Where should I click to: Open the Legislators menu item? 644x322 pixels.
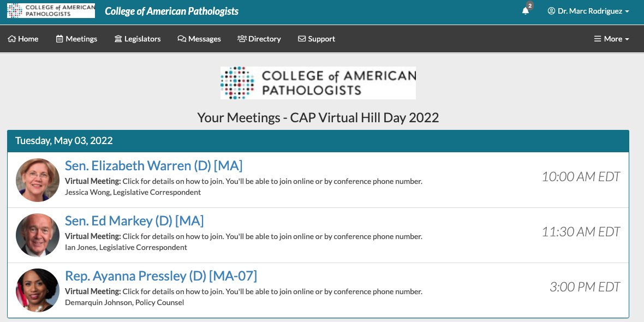pos(138,39)
